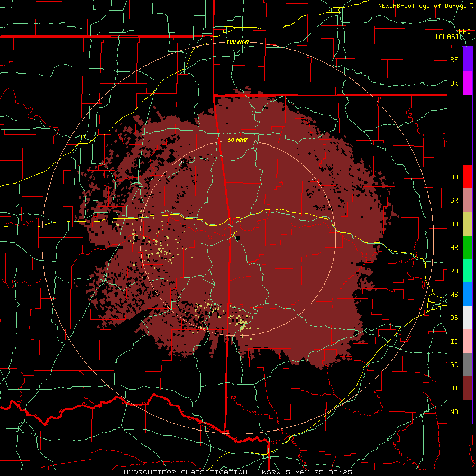Image resolution: width=476 pixels, height=476 pixels.
Task: Click the UK legend label
Action: click(454, 83)
